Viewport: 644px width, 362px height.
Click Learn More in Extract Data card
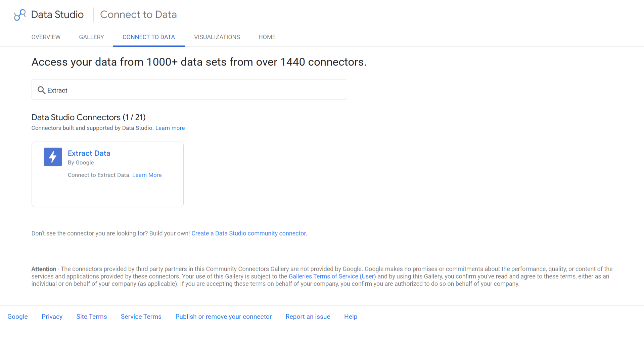coord(147,175)
